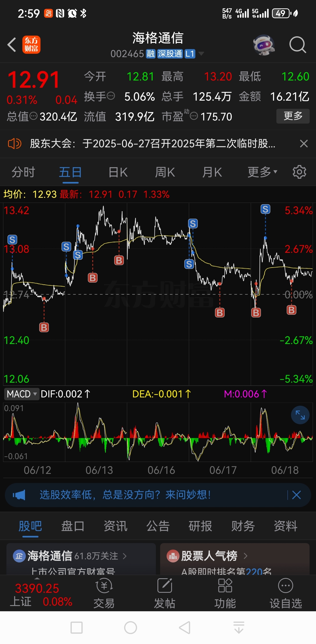
Task: Switch to the 研报 tab
Action: (x=200, y=526)
